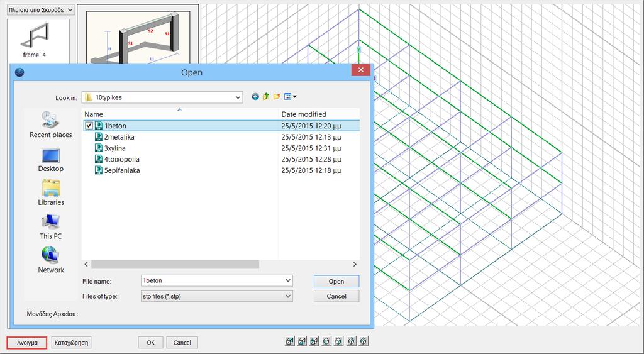Sort files by Date modified column header
This screenshot has height=354, width=644.
click(319, 114)
